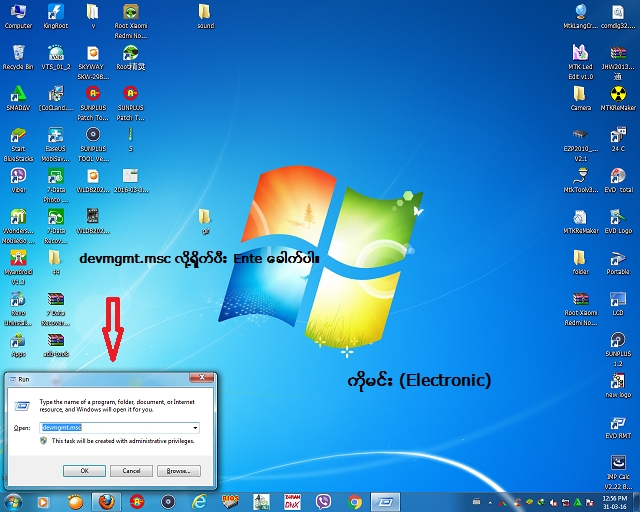Select the Recycle Bin desktop icon
This screenshot has width=640, height=512.
17,55
